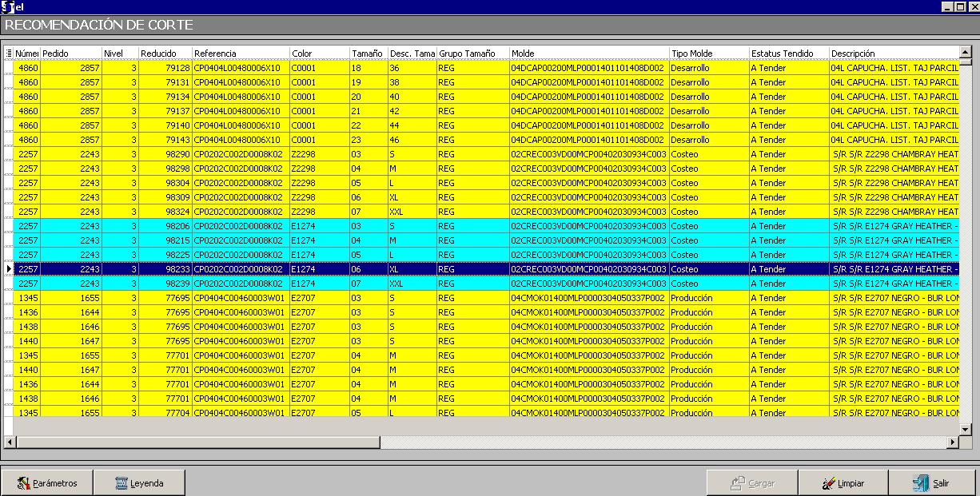
Task: Click the Parámetros button
Action: (47, 483)
